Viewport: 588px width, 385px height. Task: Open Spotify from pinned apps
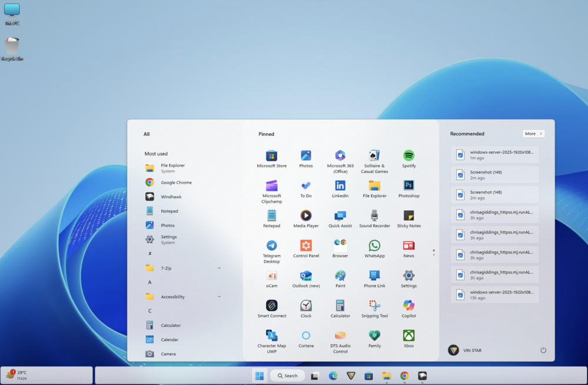coord(408,159)
